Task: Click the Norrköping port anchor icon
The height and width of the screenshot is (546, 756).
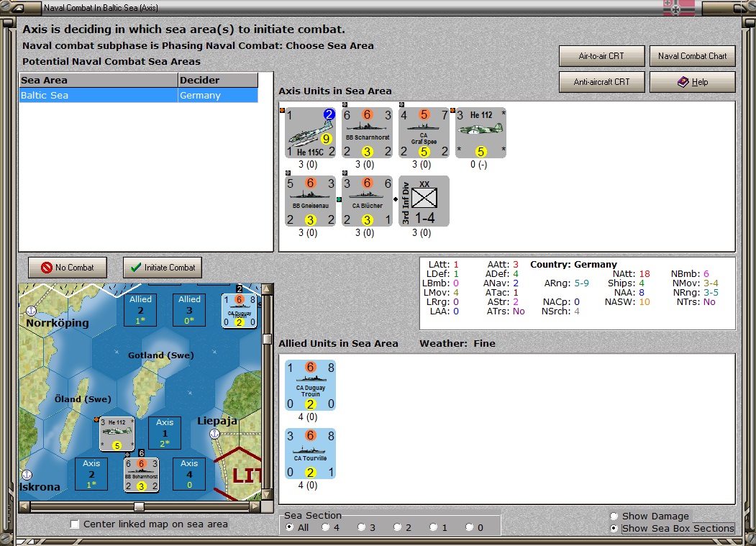Action: [31, 311]
